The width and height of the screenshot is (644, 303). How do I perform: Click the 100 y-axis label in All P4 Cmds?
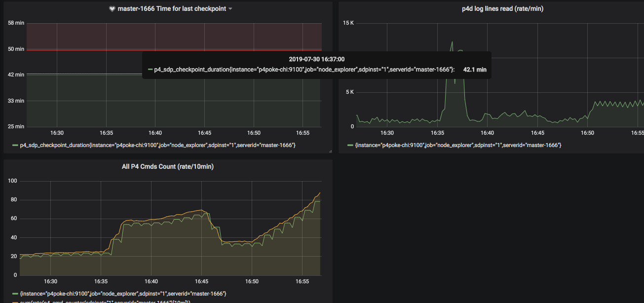coord(12,181)
